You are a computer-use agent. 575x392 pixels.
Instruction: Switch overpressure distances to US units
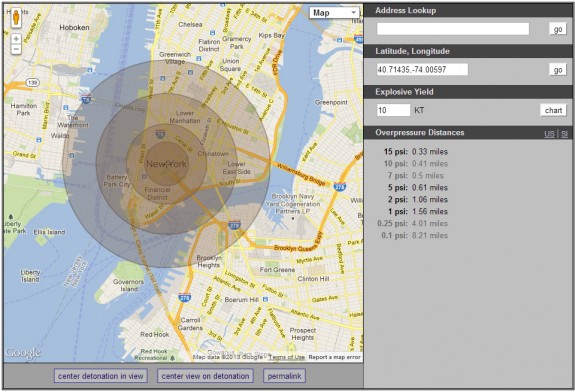coord(549,134)
